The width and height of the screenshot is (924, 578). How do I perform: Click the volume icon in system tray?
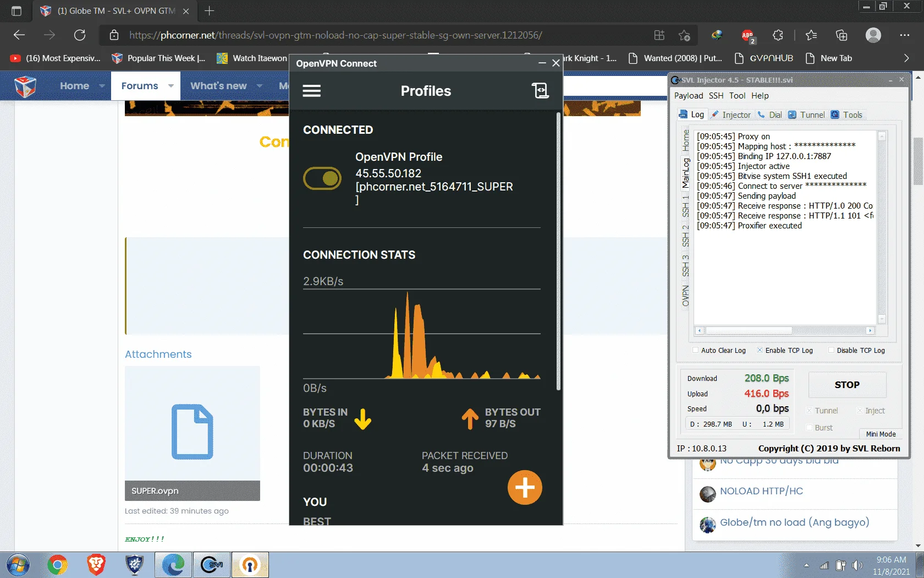[x=857, y=565]
